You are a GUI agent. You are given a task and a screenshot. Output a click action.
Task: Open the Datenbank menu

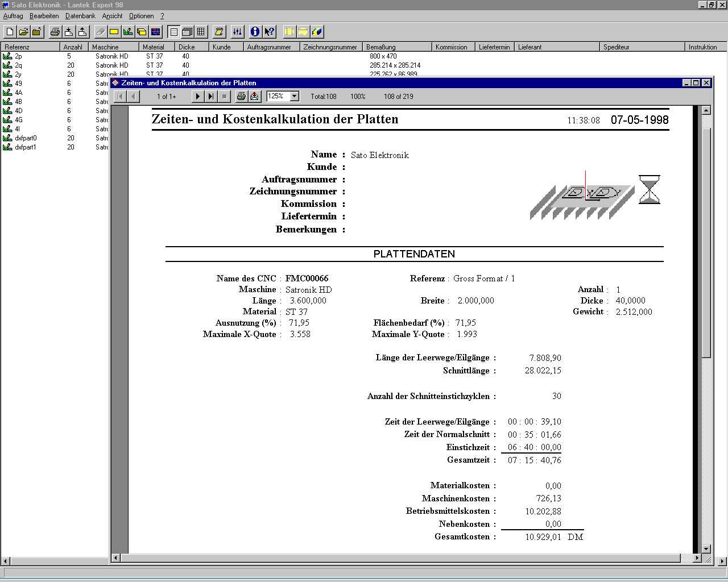click(x=80, y=16)
